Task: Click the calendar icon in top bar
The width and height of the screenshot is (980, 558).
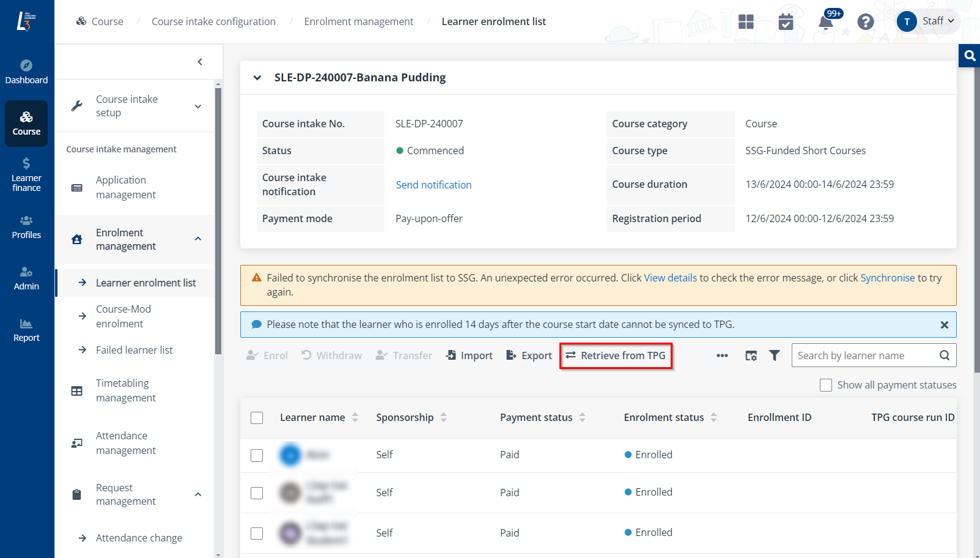Action: click(x=786, y=22)
